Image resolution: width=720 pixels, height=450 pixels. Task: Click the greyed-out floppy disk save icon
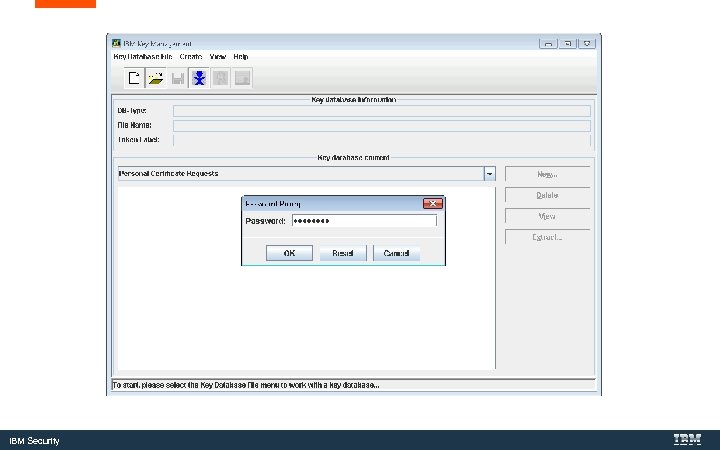[x=178, y=78]
